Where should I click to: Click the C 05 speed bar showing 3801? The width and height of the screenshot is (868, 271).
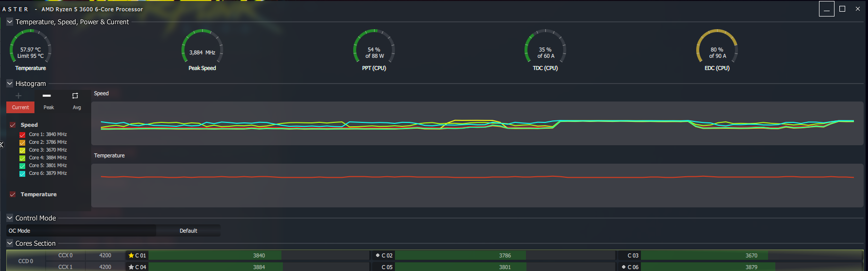(x=505, y=267)
